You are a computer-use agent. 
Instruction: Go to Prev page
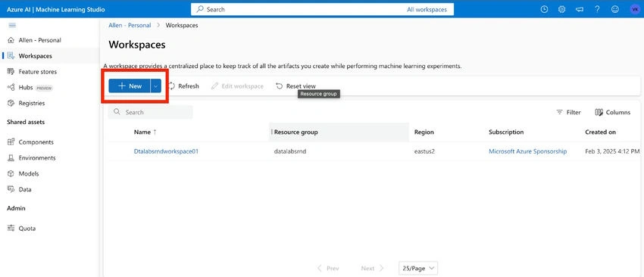tap(328, 269)
